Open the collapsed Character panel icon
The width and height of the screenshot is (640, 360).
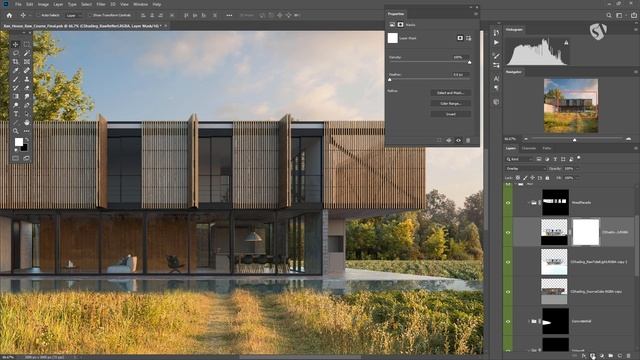point(496,78)
